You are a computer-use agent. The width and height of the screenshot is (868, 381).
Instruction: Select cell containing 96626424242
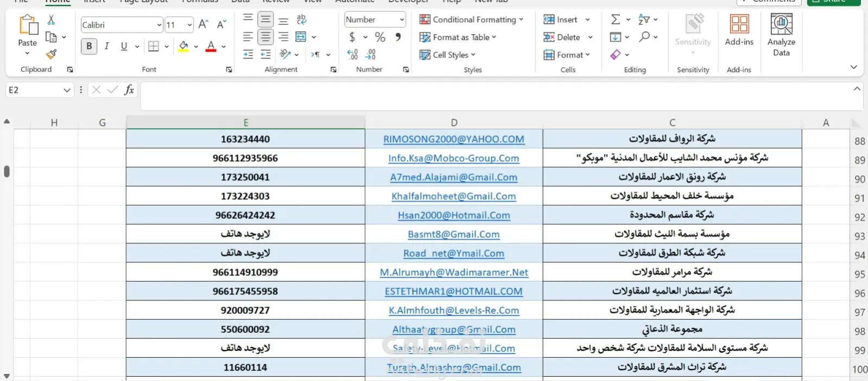[245, 215]
